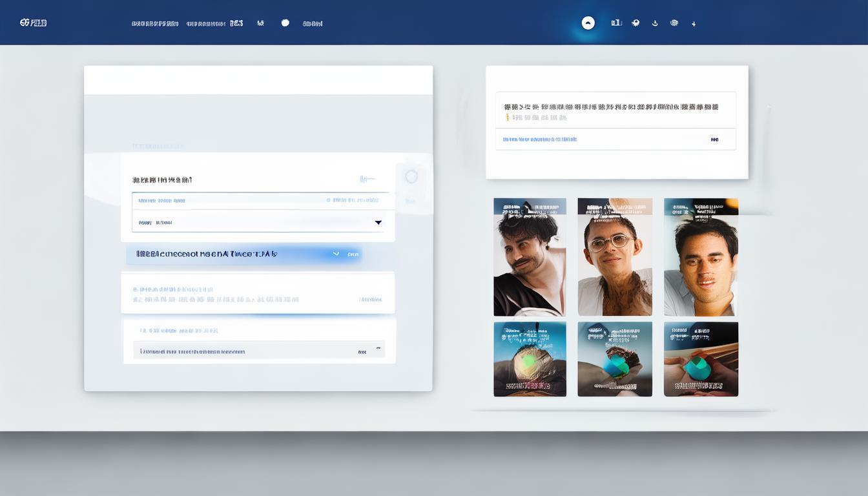This screenshot has height=496, width=868.
Task: Select the bottom-left thumbnail with the green sphere
Action: click(x=530, y=359)
